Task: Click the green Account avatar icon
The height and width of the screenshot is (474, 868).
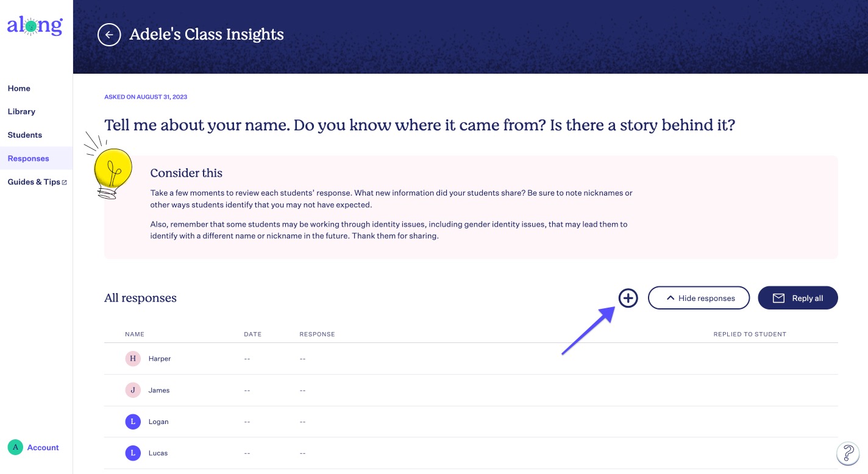Action: click(15, 447)
